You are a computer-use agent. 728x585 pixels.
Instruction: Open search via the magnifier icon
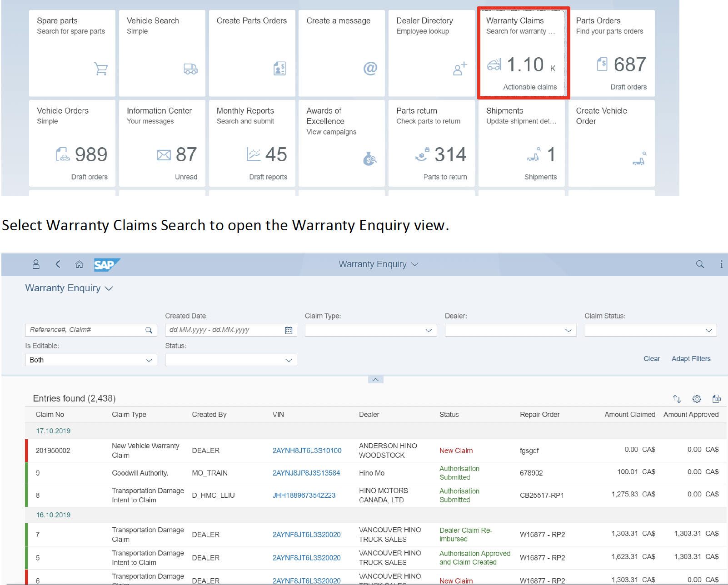tap(700, 264)
